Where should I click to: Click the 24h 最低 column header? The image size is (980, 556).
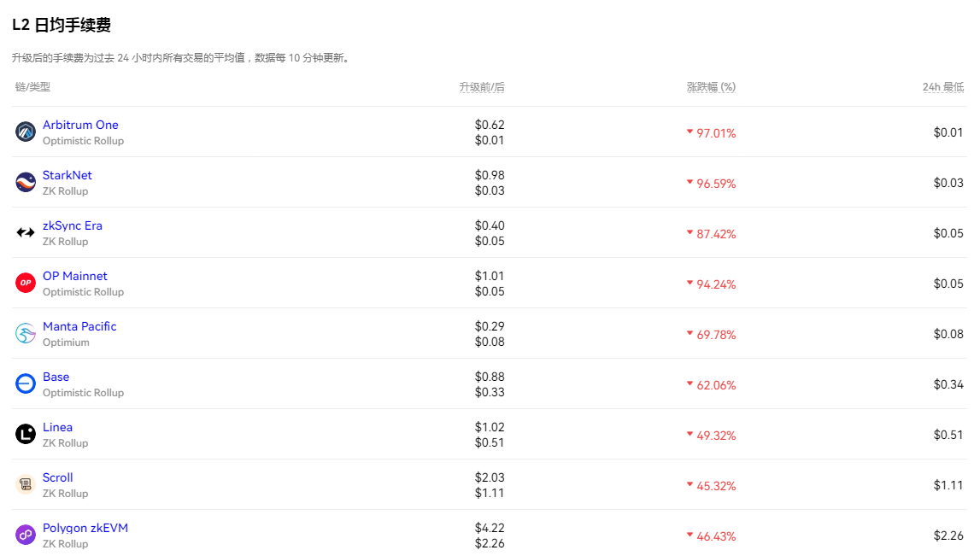(942, 87)
